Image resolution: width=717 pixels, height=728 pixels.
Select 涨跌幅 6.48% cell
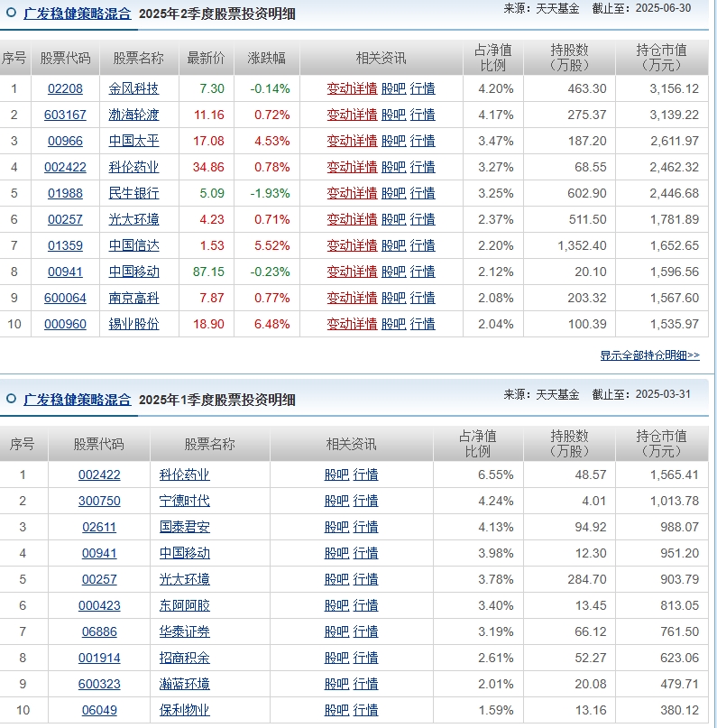coord(267,324)
